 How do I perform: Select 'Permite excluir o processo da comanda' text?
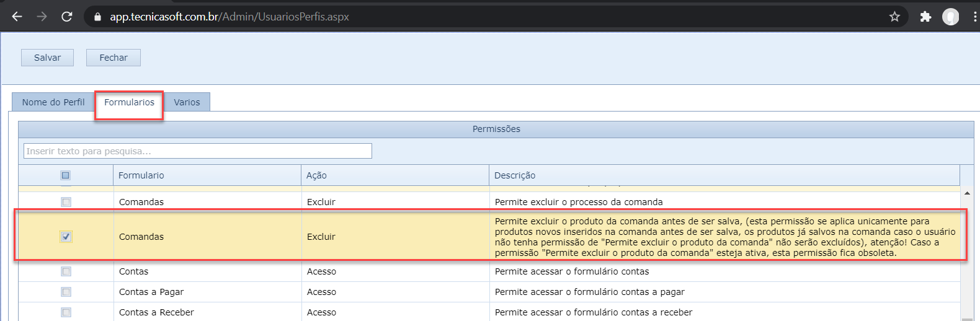[579, 202]
